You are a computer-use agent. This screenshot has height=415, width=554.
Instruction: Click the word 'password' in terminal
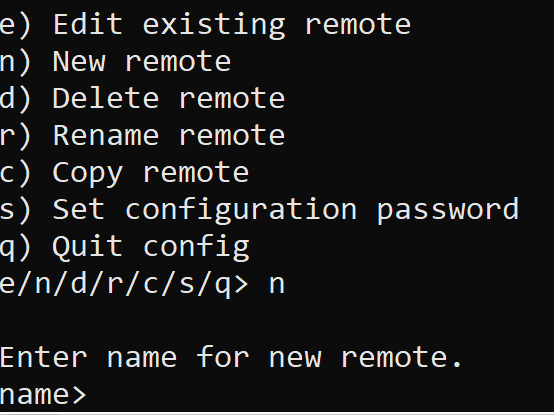pyautogui.click(x=448, y=211)
